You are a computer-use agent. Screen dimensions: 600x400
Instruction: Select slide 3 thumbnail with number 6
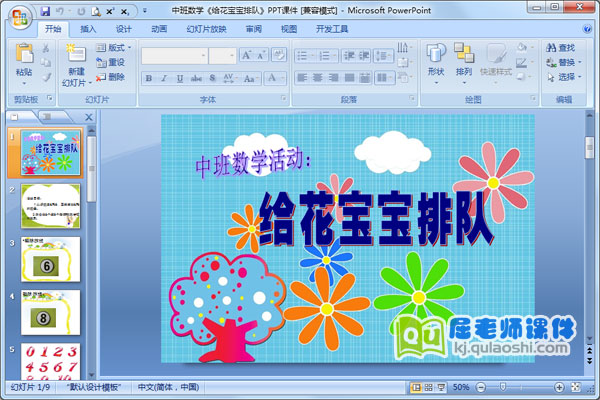click(51, 260)
